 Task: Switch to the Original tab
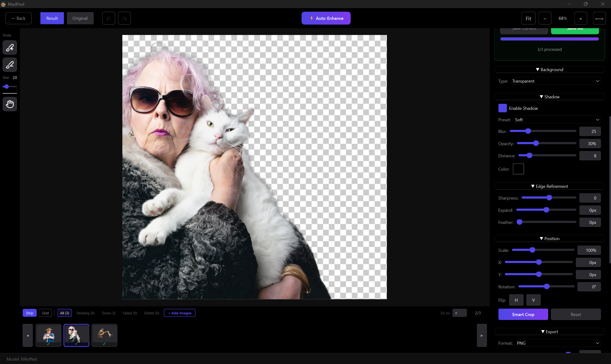80,18
